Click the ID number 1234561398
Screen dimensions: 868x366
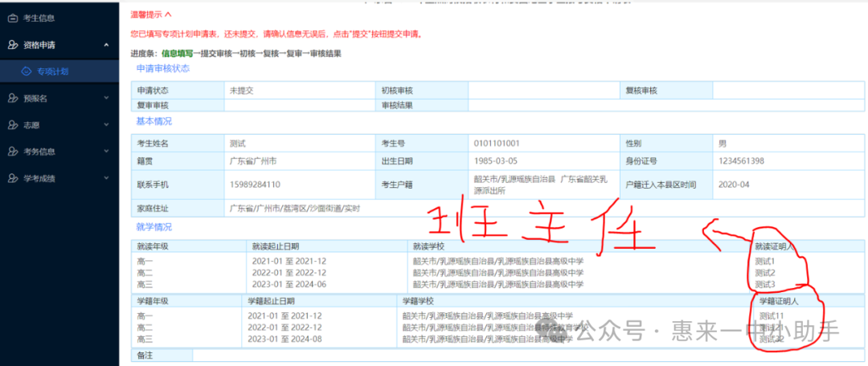[741, 161]
